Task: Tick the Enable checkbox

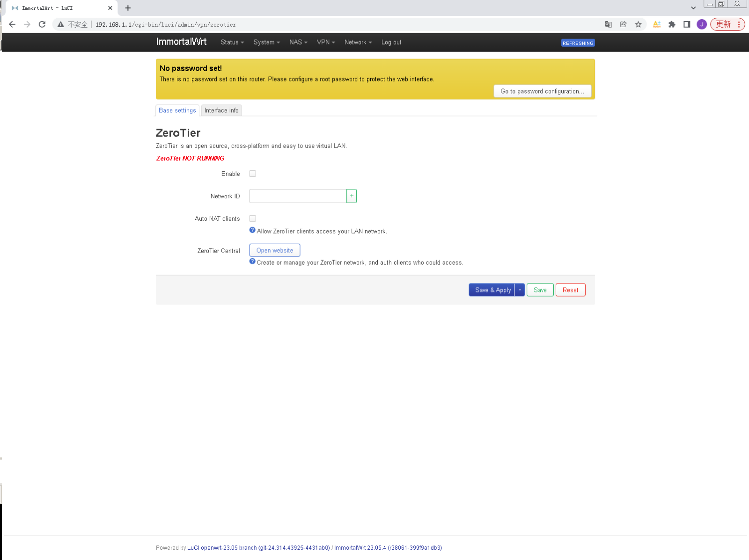Action: point(253,174)
